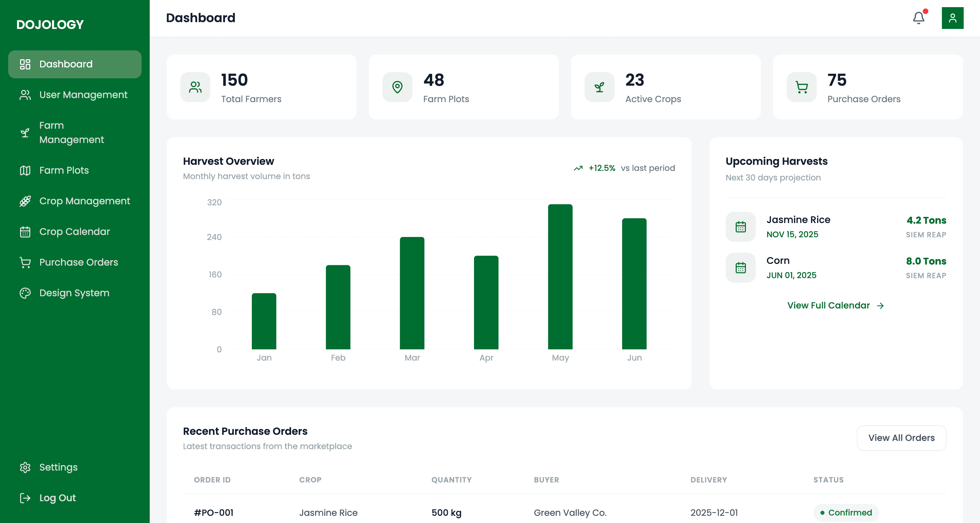980x523 pixels.
Task: Open Settings in the sidebar
Action: (x=75, y=467)
